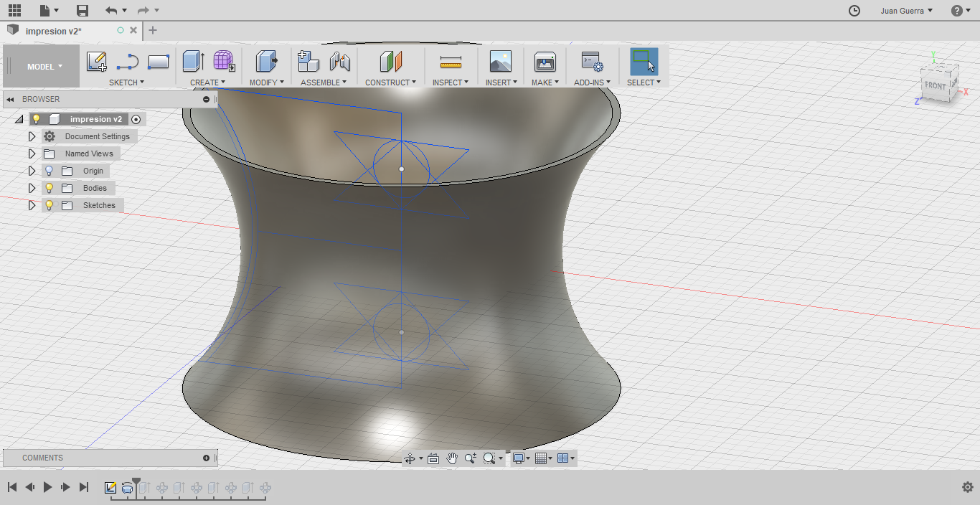Select the Extrude tool in Create
The image size is (980, 505).
(x=193, y=62)
